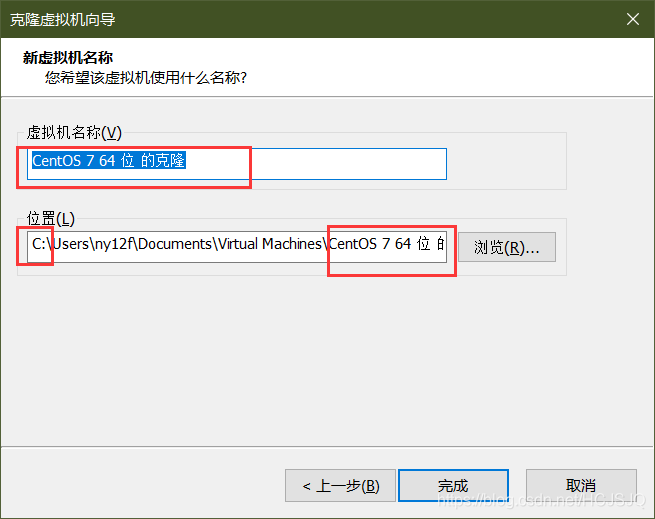The width and height of the screenshot is (655, 519).
Task: Click the 您希望该虚拟机使用什么名称? subtitle
Action: pos(146,77)
